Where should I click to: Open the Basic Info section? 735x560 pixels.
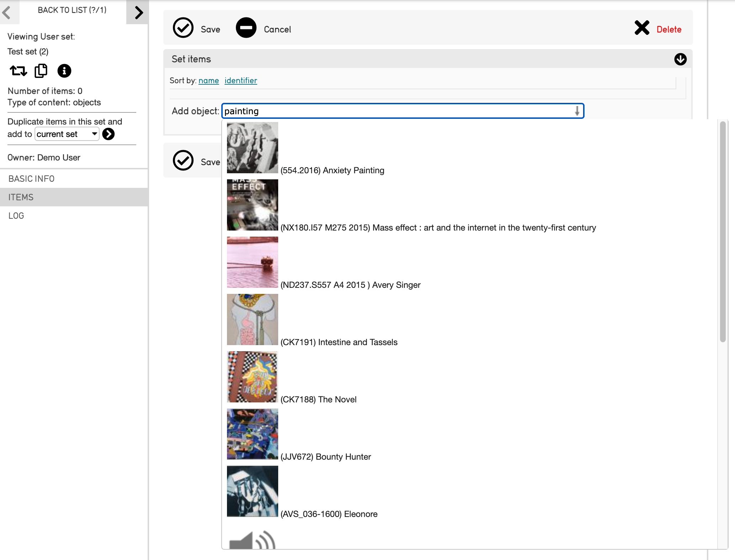(x=31, y=179)
